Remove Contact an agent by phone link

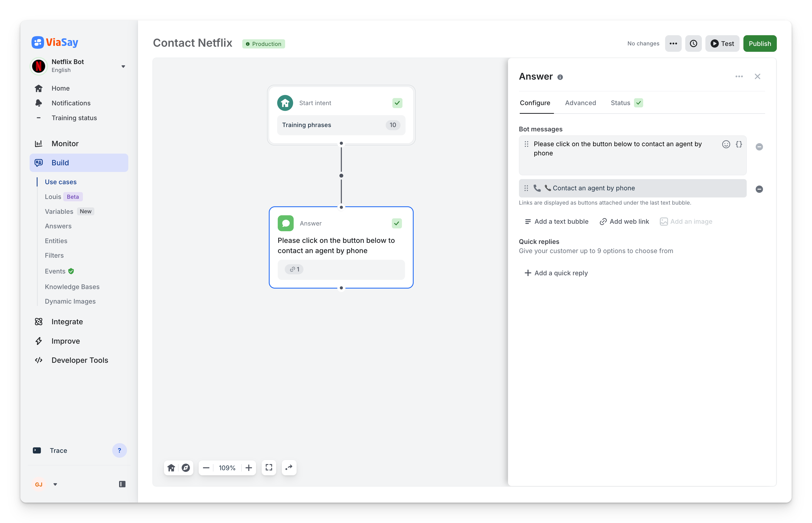[759, 189]
